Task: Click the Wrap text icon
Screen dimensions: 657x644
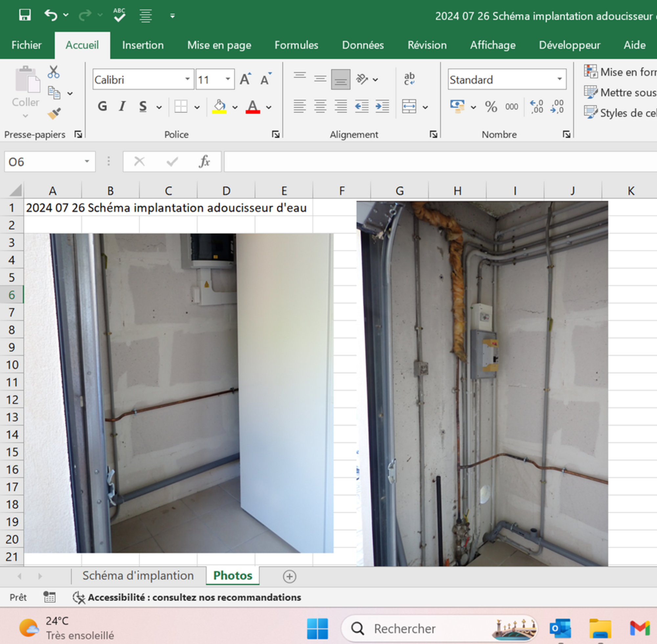Action: click(x=409, y=79)
